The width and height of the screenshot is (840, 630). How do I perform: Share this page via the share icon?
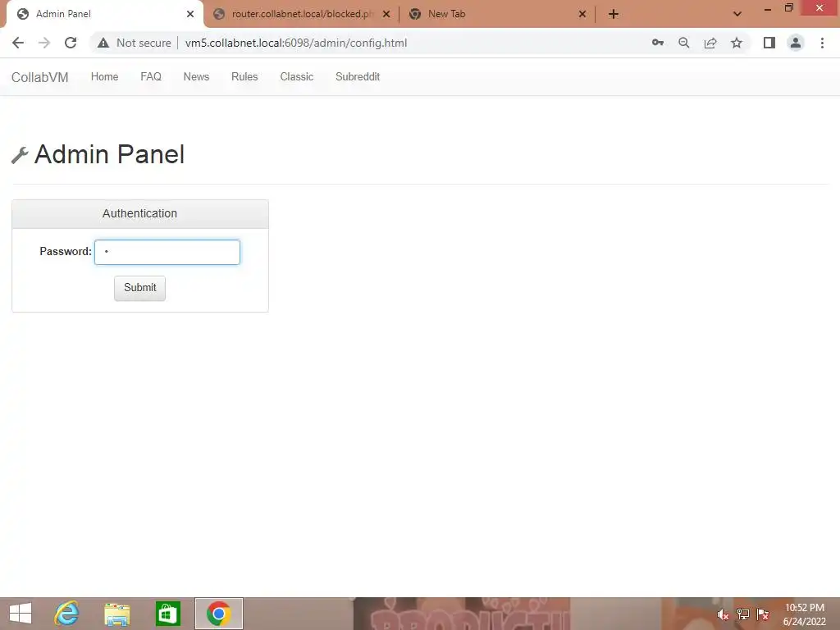point(710,43)
